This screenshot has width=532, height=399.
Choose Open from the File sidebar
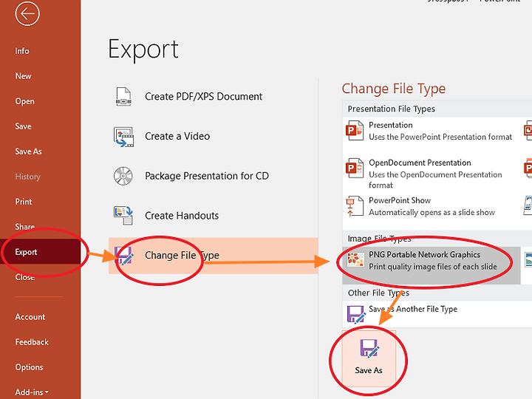[x=24, y=101]
